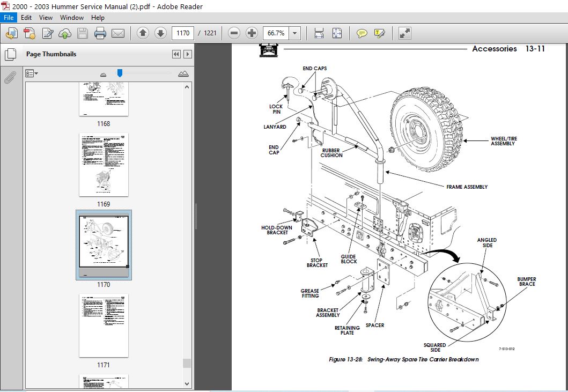The width and height of the screenshot is (568, 392).
Task: Switch to Read Mode with expand icon
Action: 404,33
